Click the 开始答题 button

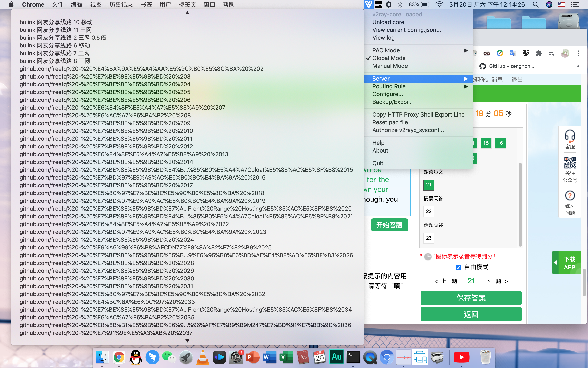coord(389,225)
